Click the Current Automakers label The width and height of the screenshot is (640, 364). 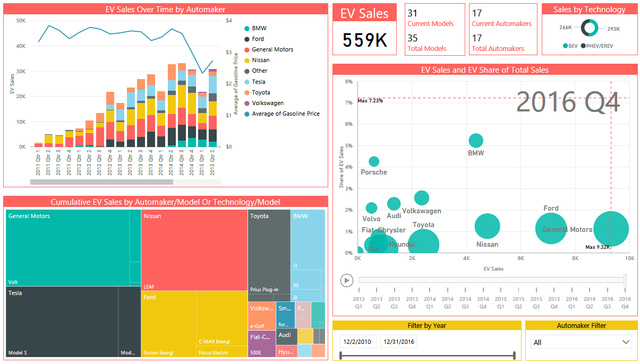point(501,24)
